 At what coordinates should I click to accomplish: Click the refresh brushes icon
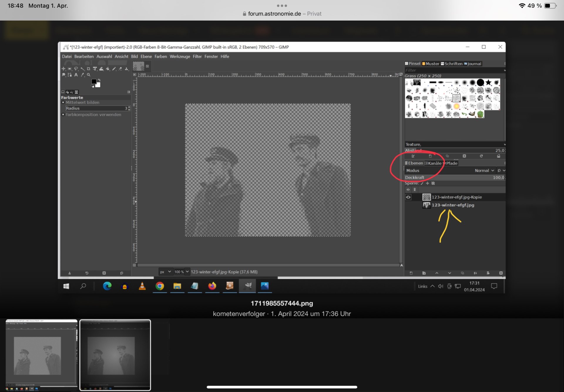click(481, 156)
